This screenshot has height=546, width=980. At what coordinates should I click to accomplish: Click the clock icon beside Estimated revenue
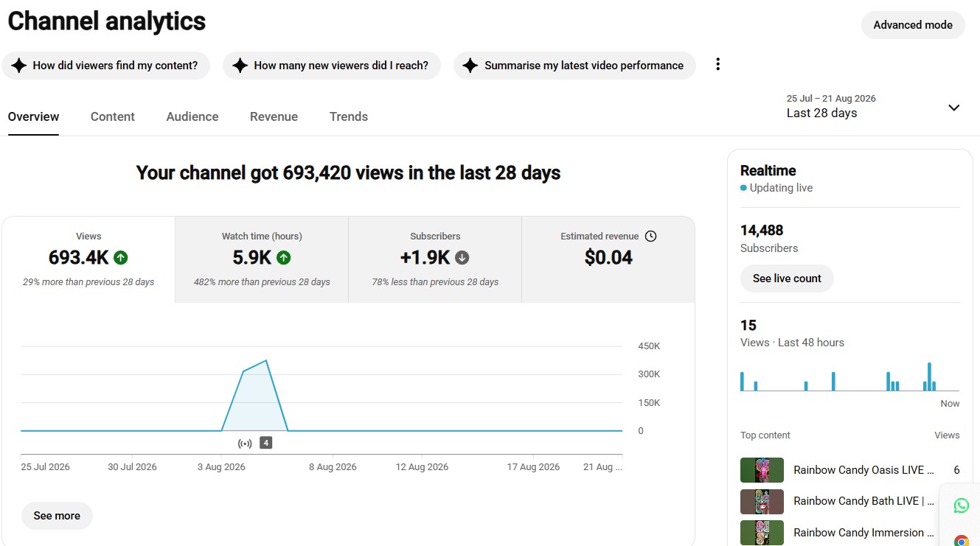coord(650,237)
